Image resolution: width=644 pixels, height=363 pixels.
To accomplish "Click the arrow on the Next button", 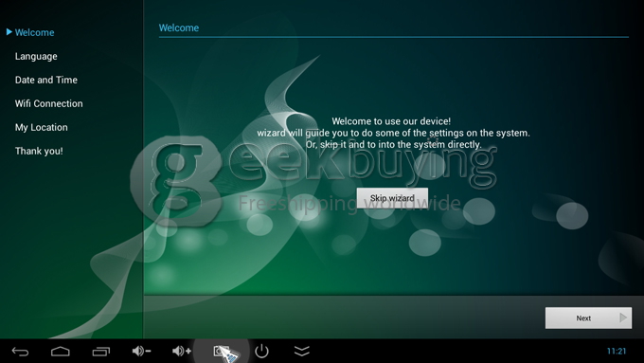I will [623, 318].
